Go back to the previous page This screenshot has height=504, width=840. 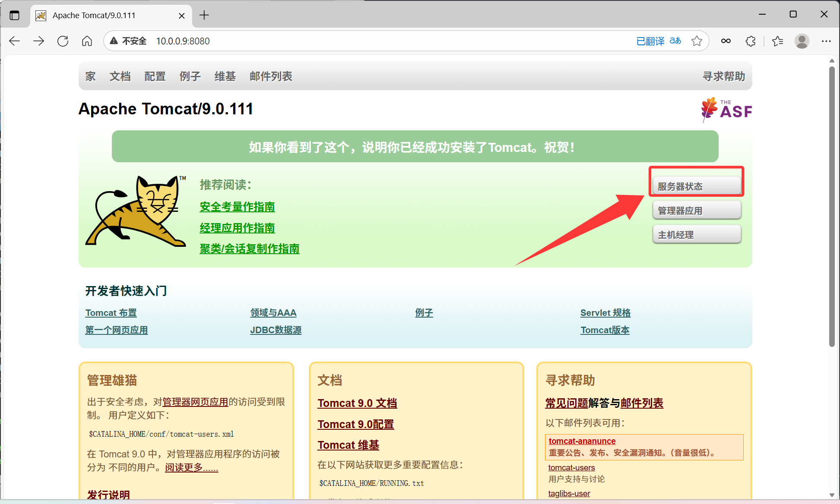pyautogui.click(x=15, y=41)
